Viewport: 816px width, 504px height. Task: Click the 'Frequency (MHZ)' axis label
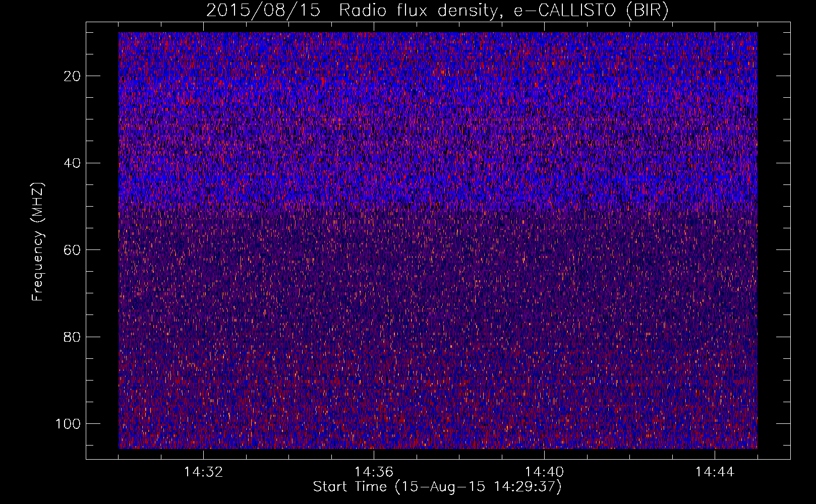click(x=38, y=242)
